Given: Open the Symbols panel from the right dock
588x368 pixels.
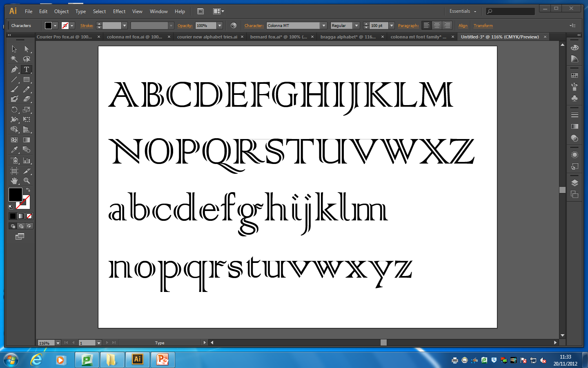Looking at the screenshot, I should pos(575,98).
